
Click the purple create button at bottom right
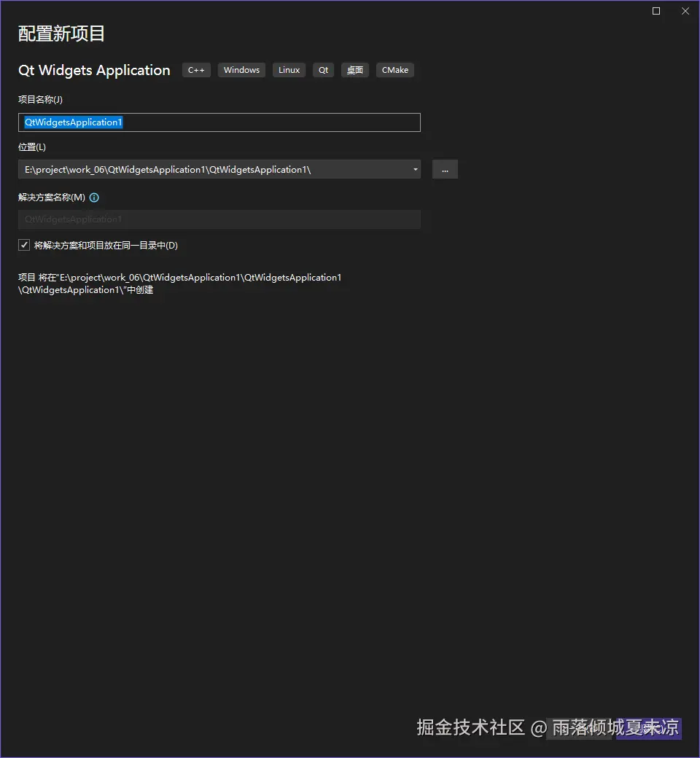[648, 729]
